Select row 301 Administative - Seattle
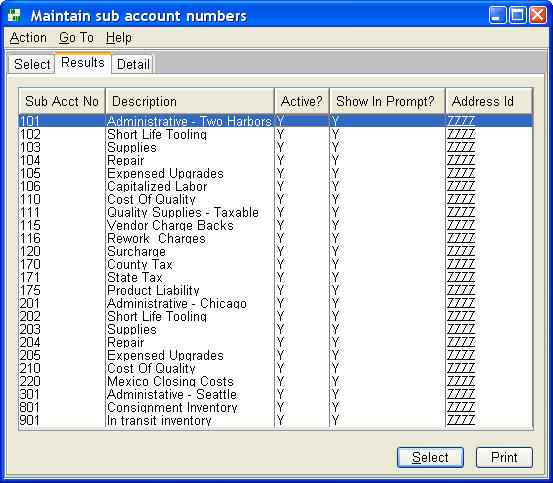This screenshot has height=483, width=553. (x=275, y=395)
